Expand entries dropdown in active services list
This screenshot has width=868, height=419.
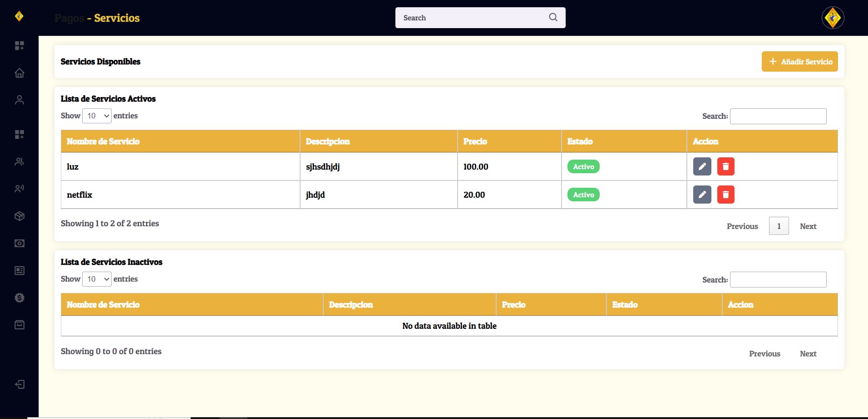97,116
